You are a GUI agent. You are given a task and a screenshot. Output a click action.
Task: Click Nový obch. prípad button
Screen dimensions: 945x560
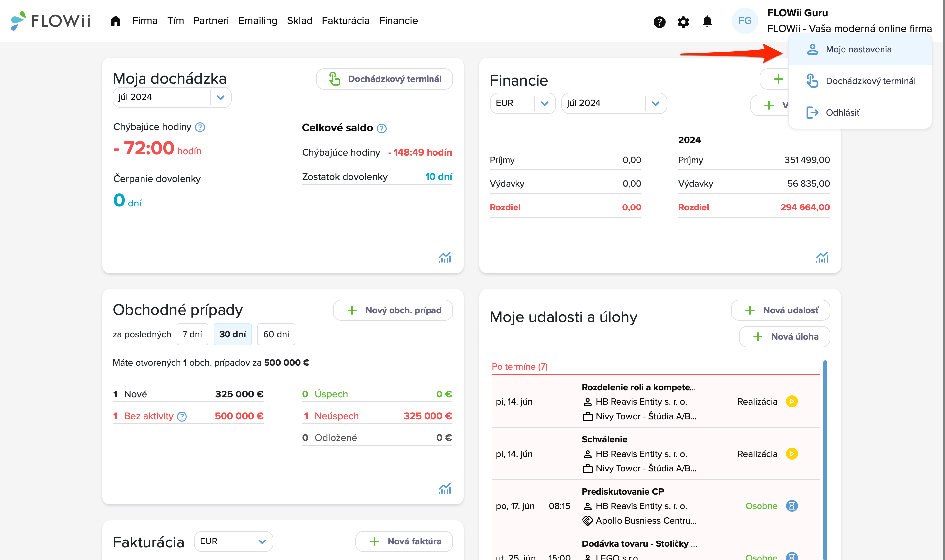[x=393, y=310]
